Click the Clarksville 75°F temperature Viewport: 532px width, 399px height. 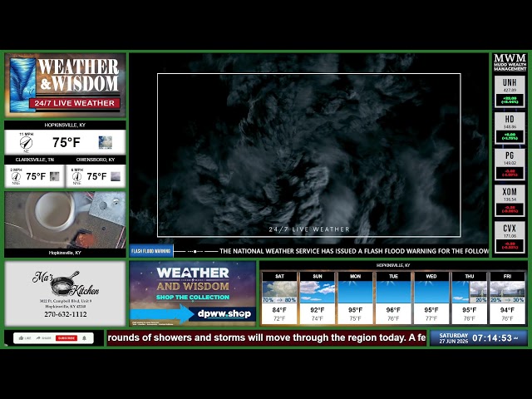pos(36,176)
